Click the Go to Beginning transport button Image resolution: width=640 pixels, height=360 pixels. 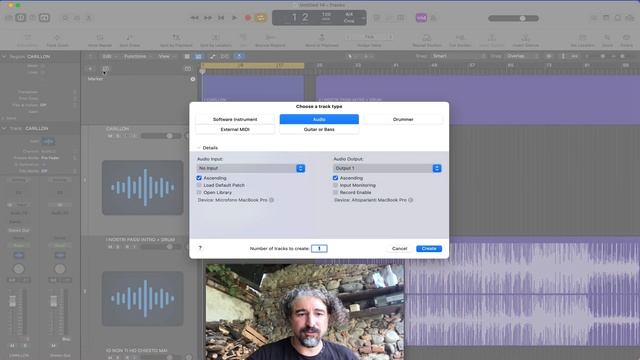pyautogui.click(x=221, y=18)
